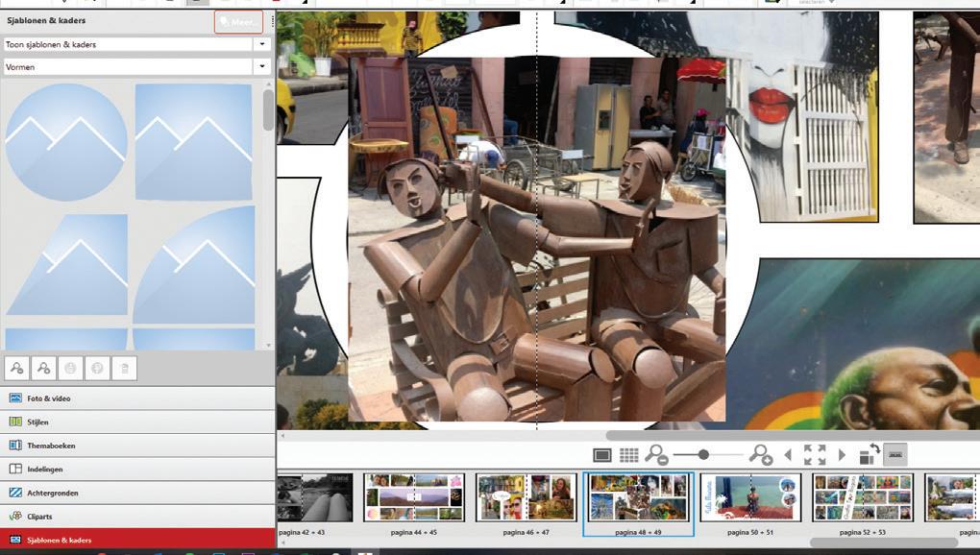Open the Cliparts section
The width and height of the screenshot is (980, 555).
137,517
